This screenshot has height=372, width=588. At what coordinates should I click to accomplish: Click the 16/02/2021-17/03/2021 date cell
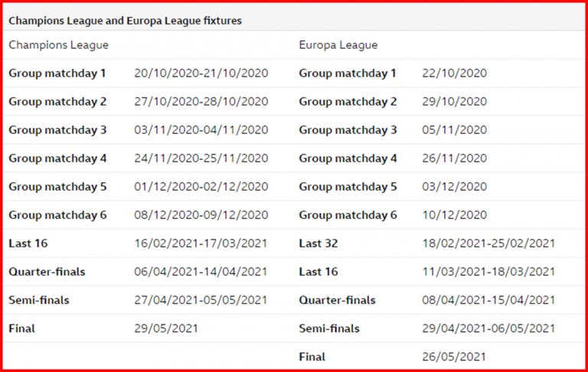click(201, 243)
